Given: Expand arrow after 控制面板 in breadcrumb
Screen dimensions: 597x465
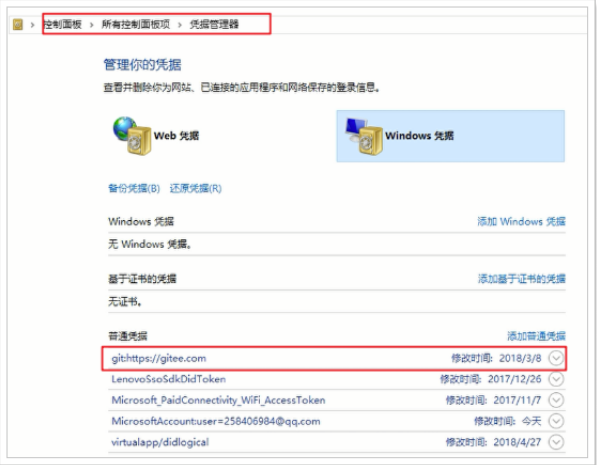Looking at the screenshot, I should pos(91,25).
